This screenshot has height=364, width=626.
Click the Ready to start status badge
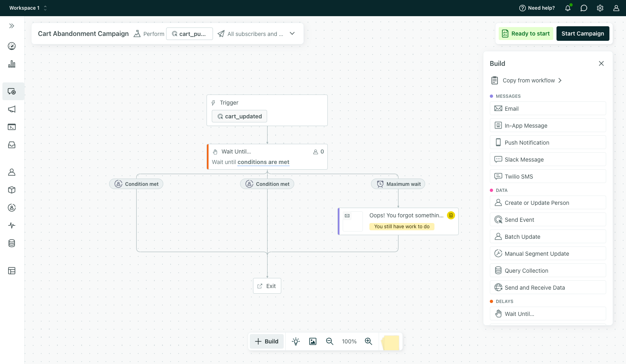coord(526,34)
